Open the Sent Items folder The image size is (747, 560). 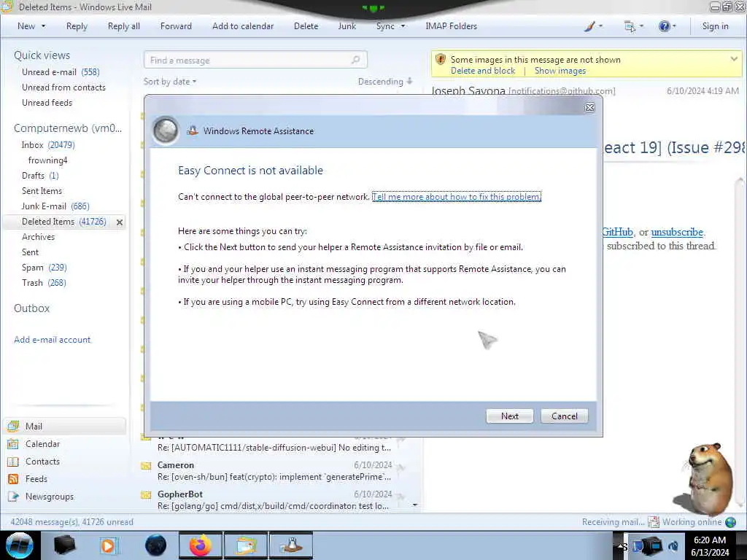click(42, 190)
